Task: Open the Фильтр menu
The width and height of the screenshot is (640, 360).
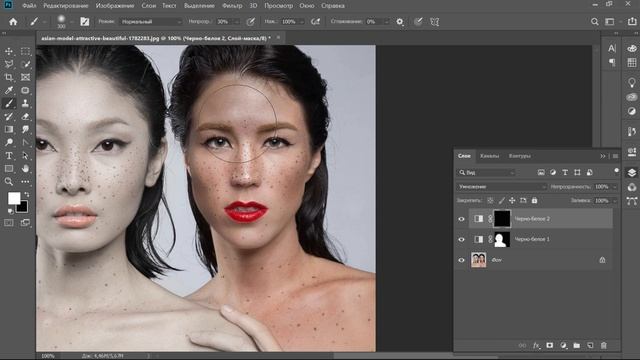Action: 232,6
